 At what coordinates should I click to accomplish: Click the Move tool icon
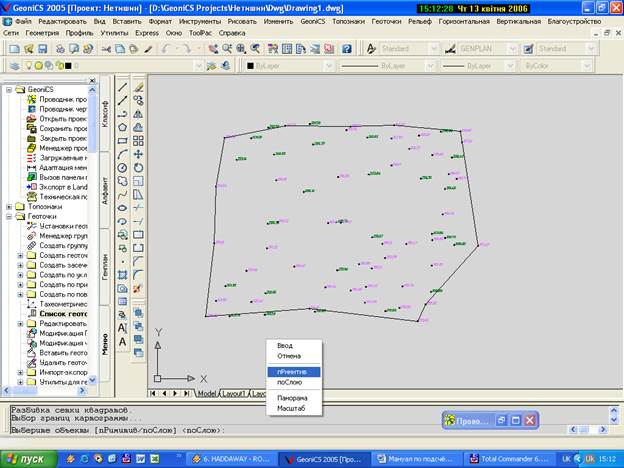click(x=139, y=154)
